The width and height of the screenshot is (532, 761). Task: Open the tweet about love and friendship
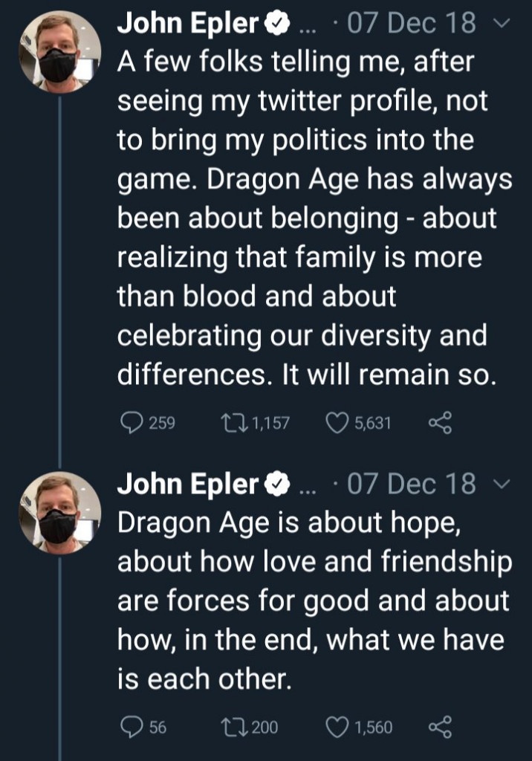312,602
